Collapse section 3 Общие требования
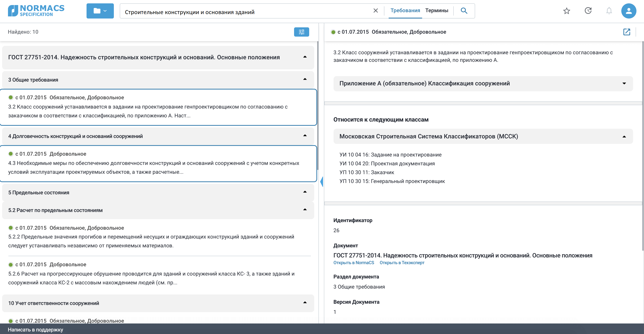 coord(305,79)
